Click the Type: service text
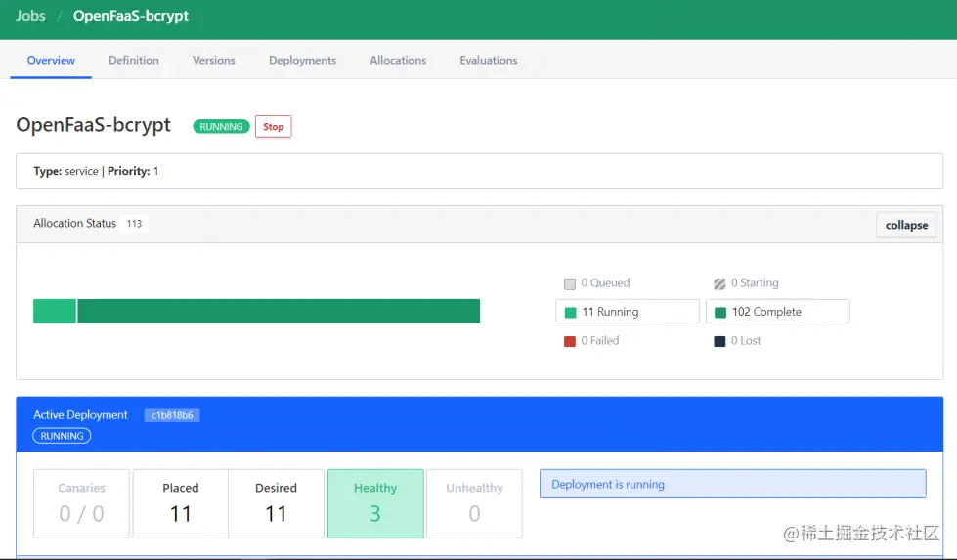Image resolution: width=957 pixels, height=560 pixels. click(x=65, y=171)
